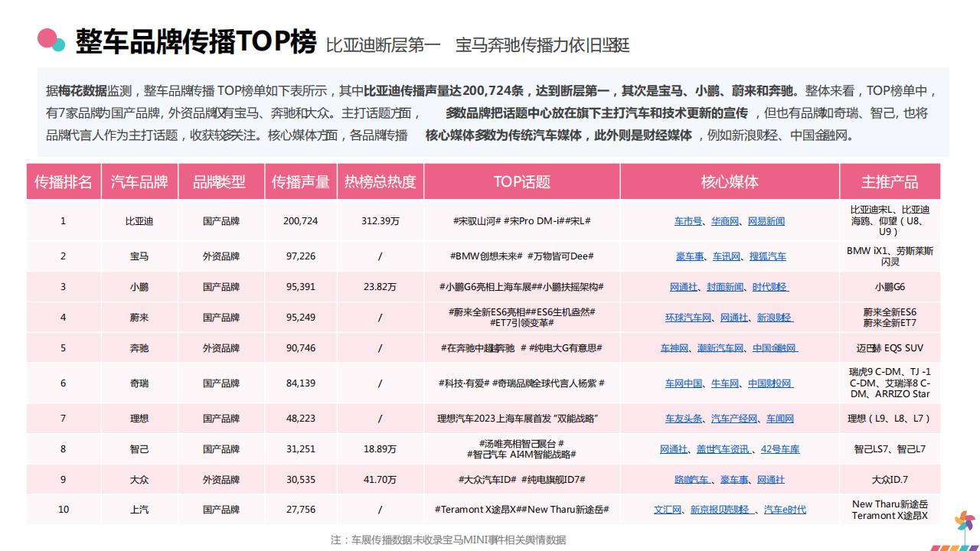
Task: Open the 网通社 link in the 智己 row
Action: (x=674, y=449)
